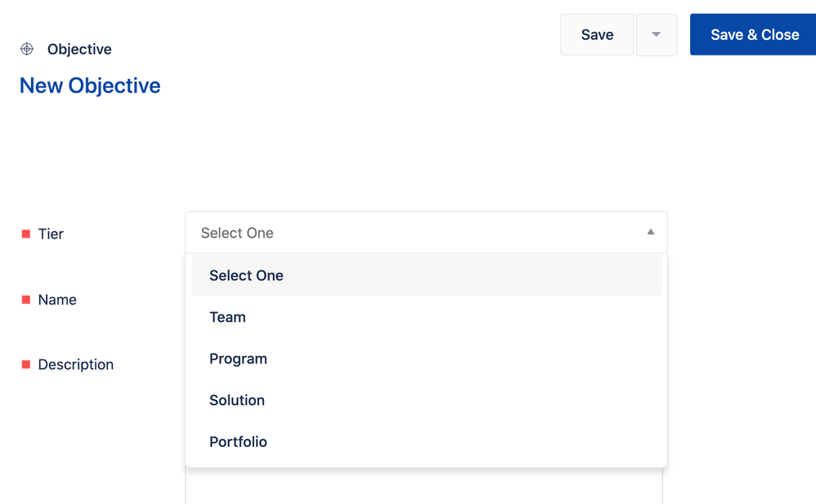Select Program tier option

pyautogui.click(x=427, y=359)
